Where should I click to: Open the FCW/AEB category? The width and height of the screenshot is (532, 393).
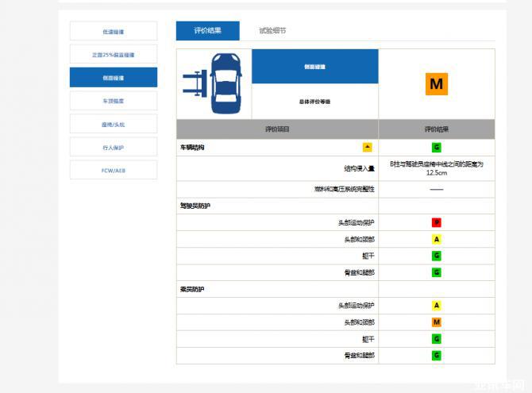point(114,170)
